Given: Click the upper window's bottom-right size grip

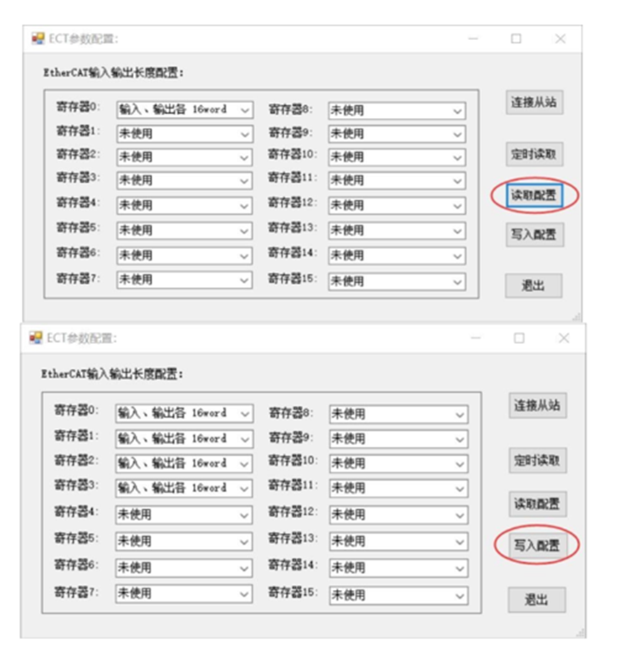Looking at the screenshot, I should (x=577, y=317).
